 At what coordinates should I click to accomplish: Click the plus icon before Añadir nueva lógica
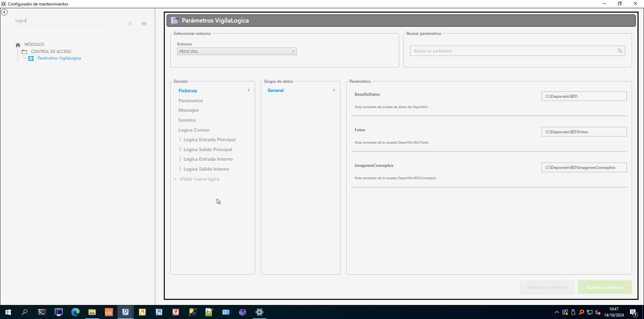tap(175, 179)
